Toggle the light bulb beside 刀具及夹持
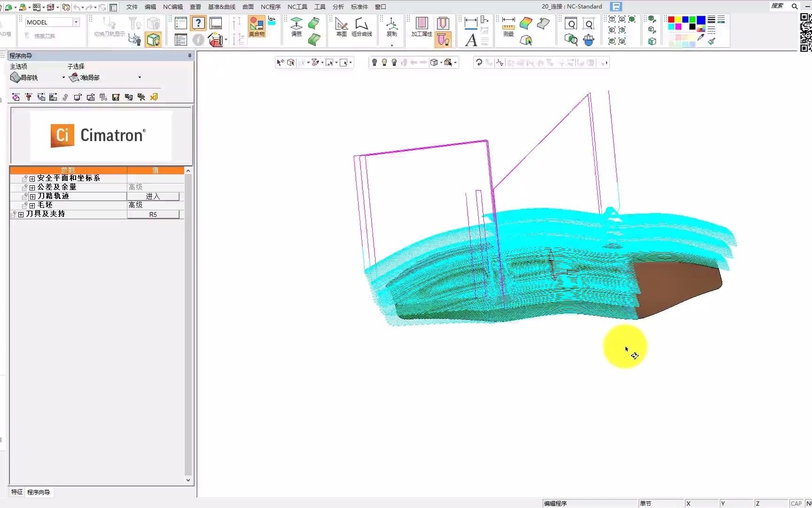This screenshot has width=812, height=508. tap(14, 214)
